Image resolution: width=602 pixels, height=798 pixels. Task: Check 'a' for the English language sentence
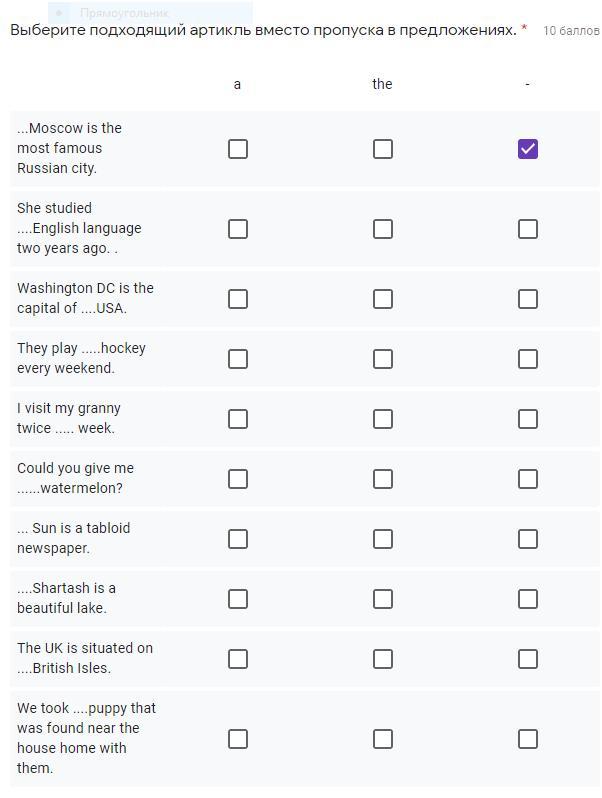coord(238,229)
